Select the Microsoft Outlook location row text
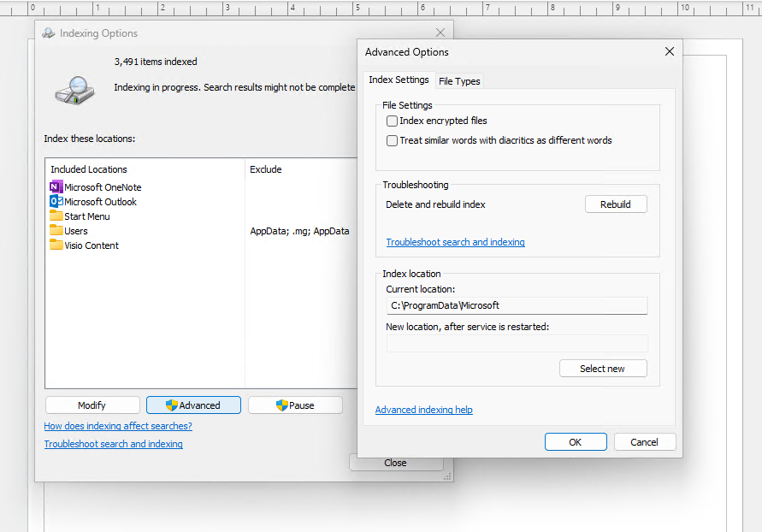The image size is (762, 532). point(101,202)
